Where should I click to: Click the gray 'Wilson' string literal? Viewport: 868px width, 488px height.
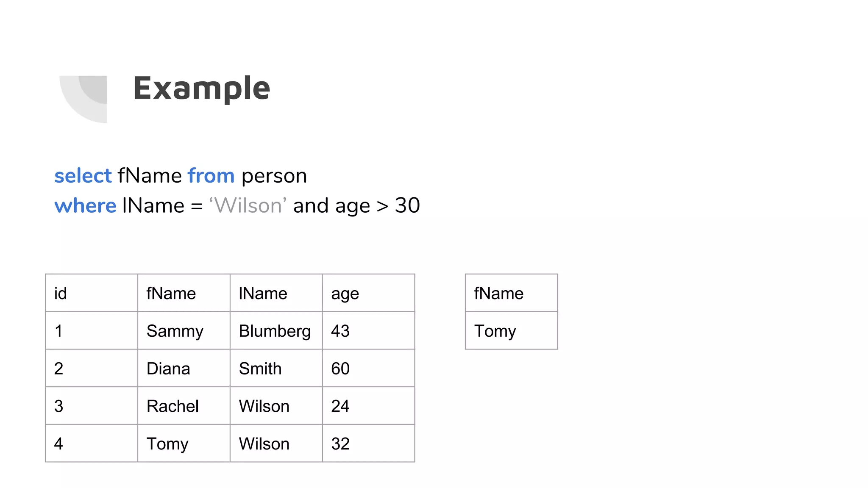click(248, 205)
